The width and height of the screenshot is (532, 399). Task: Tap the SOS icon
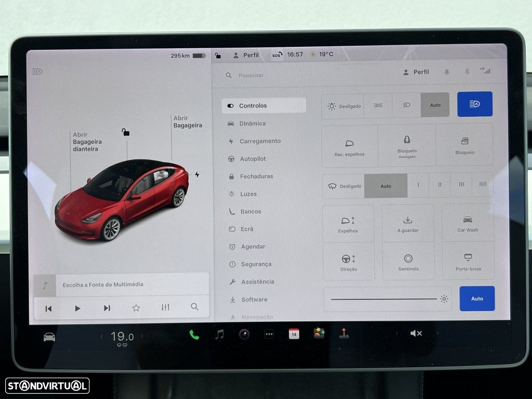(277, 55)
